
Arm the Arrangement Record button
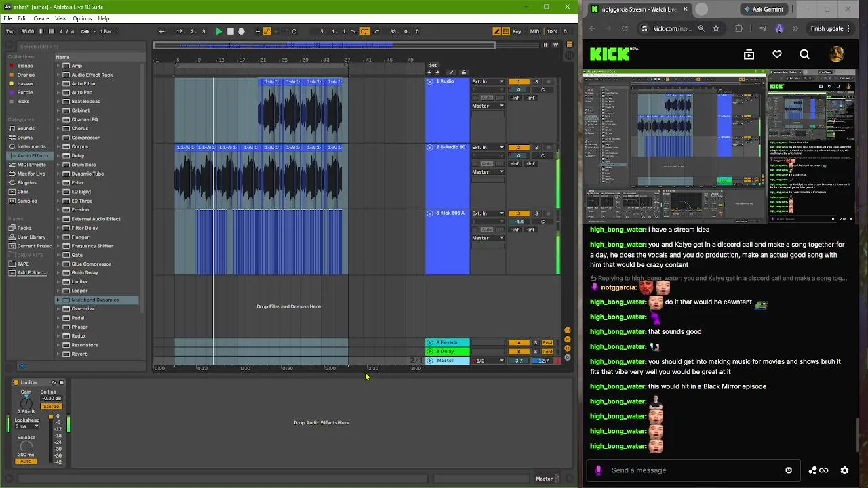pyautogui.click(x=241, y=31)
